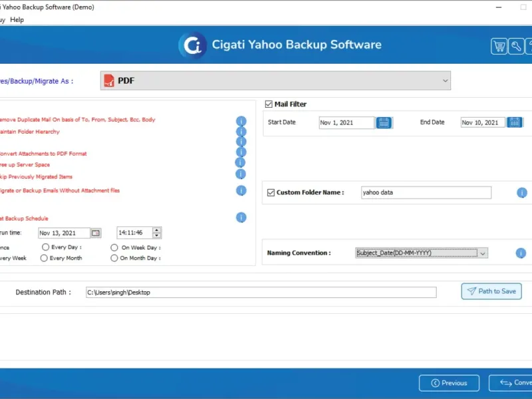Open the run time date calendar icon
Viewport: 532px width, 399px height.
click(x=96, y=233)
